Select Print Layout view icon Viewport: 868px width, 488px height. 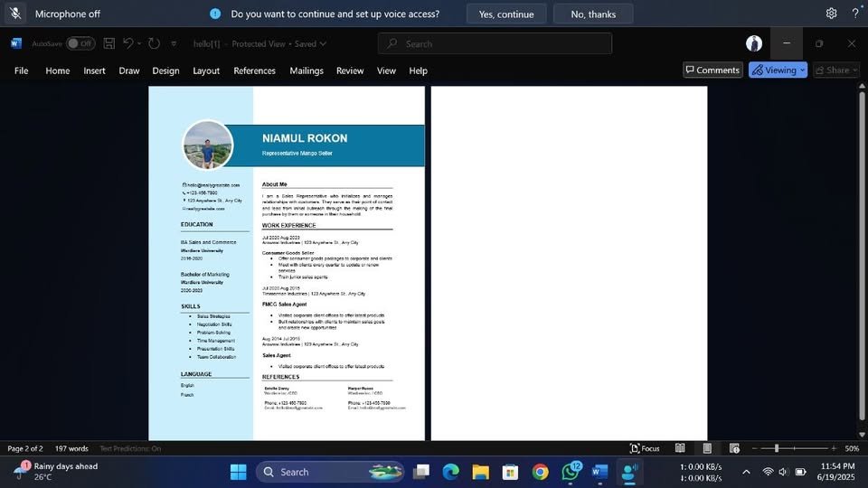[707, 448]
